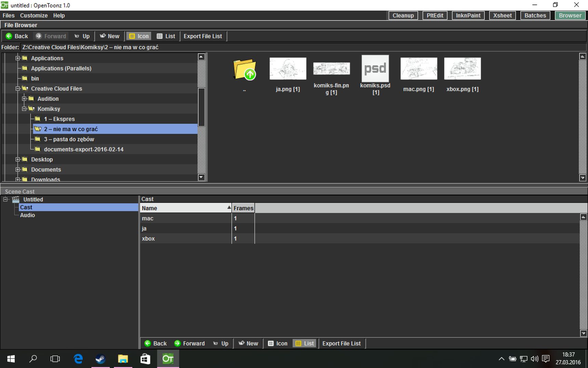Open Steam from the taskbar
The height and width of the screenshot is (368, 588).
(x=100, y=359)
